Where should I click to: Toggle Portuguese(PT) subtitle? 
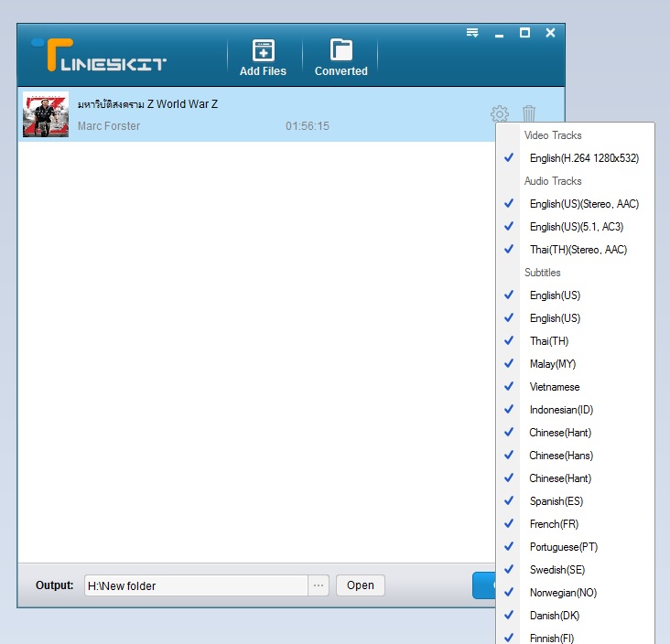tap(575, 547)
